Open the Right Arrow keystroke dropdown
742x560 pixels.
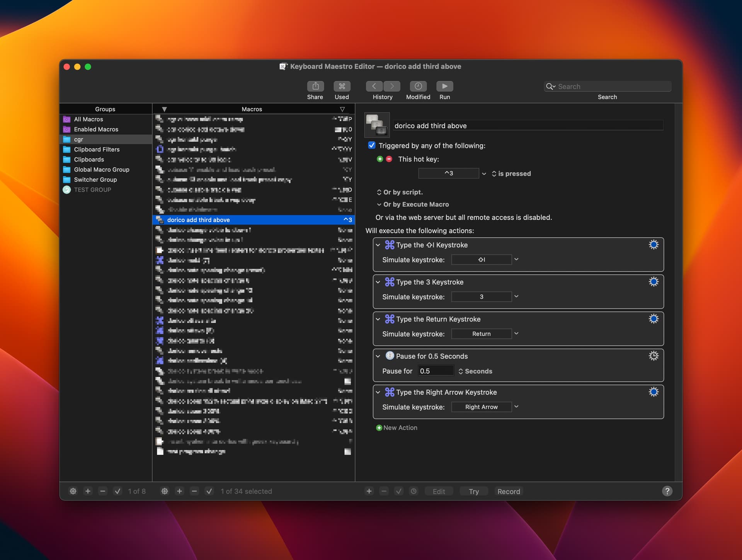[516, 407]
